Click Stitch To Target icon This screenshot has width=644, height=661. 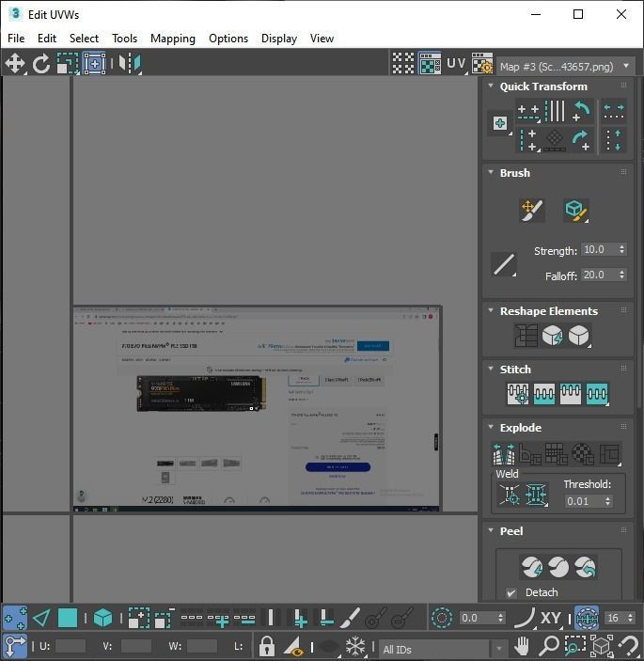(518, 394)
